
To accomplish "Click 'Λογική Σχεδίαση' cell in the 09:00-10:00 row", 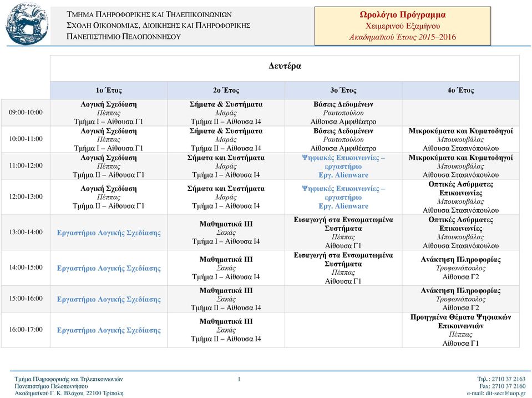I will click(109, 113).
